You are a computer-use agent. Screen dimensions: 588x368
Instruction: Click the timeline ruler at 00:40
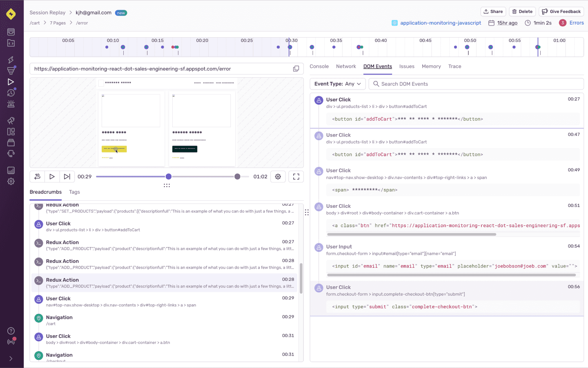tap(381, 40)
